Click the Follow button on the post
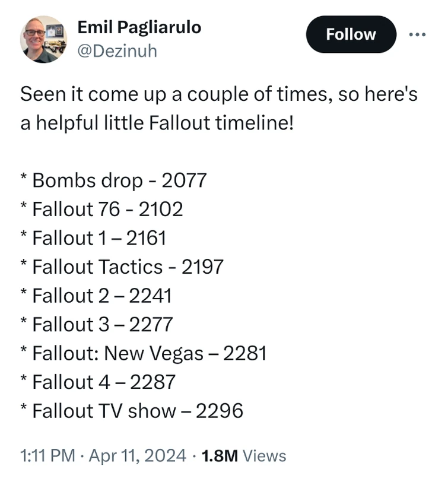Screen dimensions: 448x485 click(351, 34)
